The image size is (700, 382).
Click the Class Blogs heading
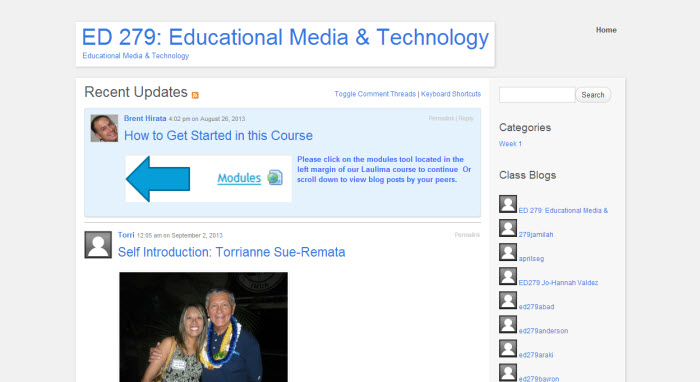527,175
